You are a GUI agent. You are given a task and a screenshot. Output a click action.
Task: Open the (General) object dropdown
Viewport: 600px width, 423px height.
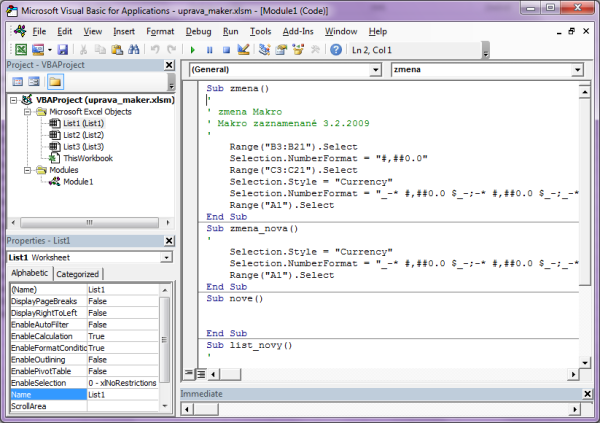tap(375, 70)
